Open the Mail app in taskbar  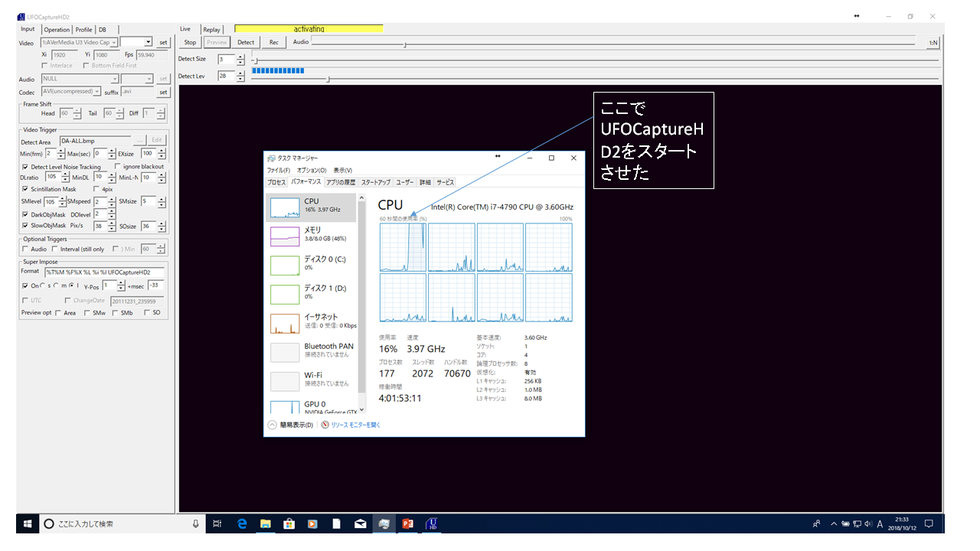pyautogui.click(x=361, y=523)
